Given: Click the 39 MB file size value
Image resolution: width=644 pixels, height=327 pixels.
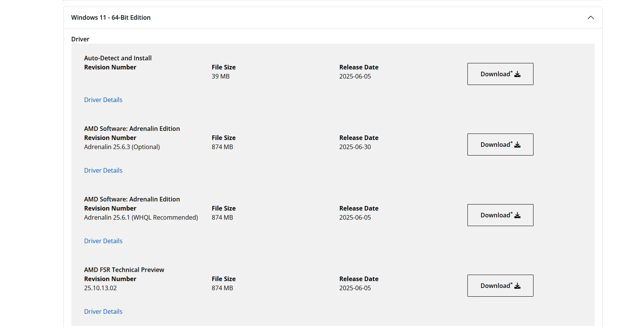Looking at the screenshot, I should 221,76.
